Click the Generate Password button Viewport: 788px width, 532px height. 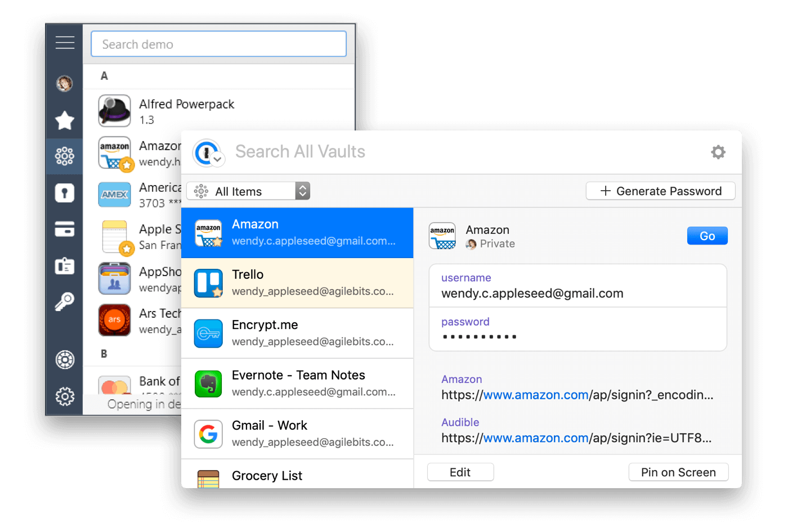(660, 191)
